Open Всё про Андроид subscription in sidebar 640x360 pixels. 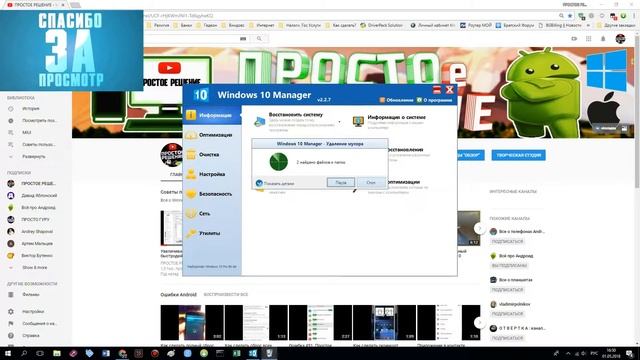pos(38,207)
